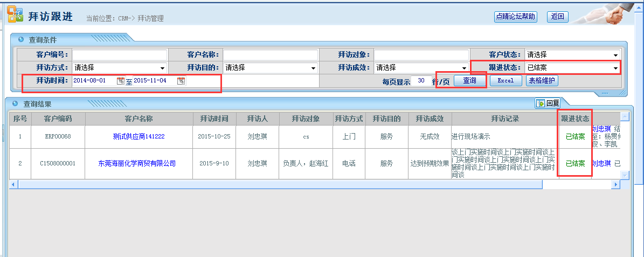Screen dimensions: 644x257
Task: Export results with the Excel button
Action: [x=505, y=81]
